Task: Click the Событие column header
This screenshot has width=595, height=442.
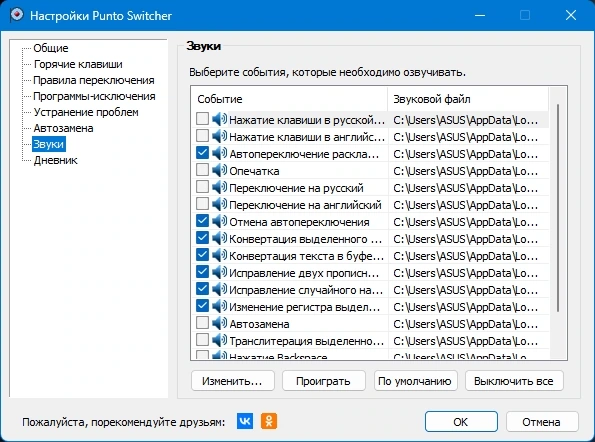Action: pos(289,99)
